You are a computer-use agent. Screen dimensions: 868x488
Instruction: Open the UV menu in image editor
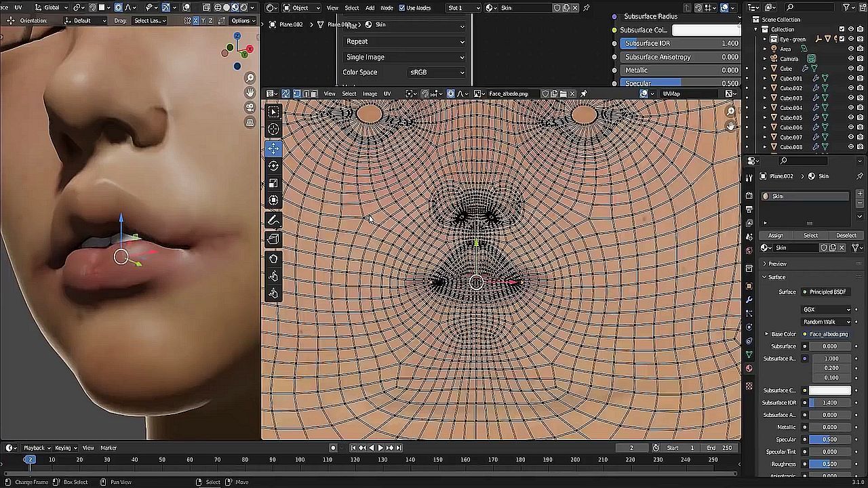point(387,94)
